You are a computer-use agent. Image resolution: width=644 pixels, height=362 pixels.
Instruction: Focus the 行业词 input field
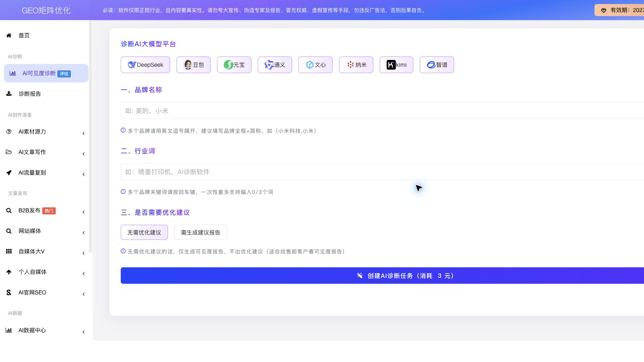click(382, 172)
